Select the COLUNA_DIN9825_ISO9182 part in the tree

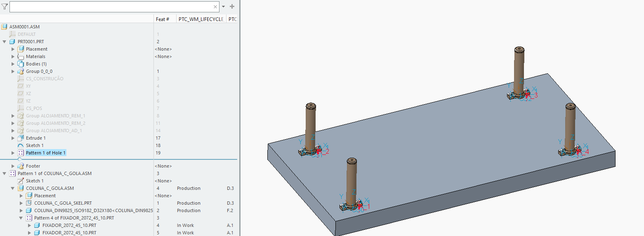(93, 210)
